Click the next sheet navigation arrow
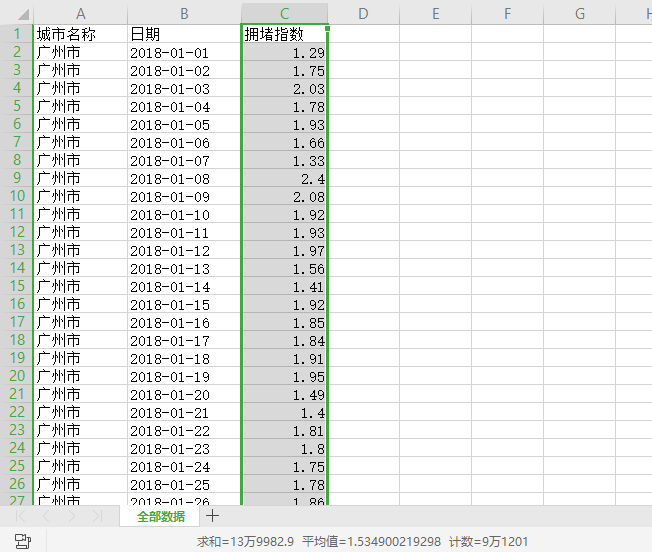Image resolution: width=652 pixels, height=552 pixels. [71, 517]
